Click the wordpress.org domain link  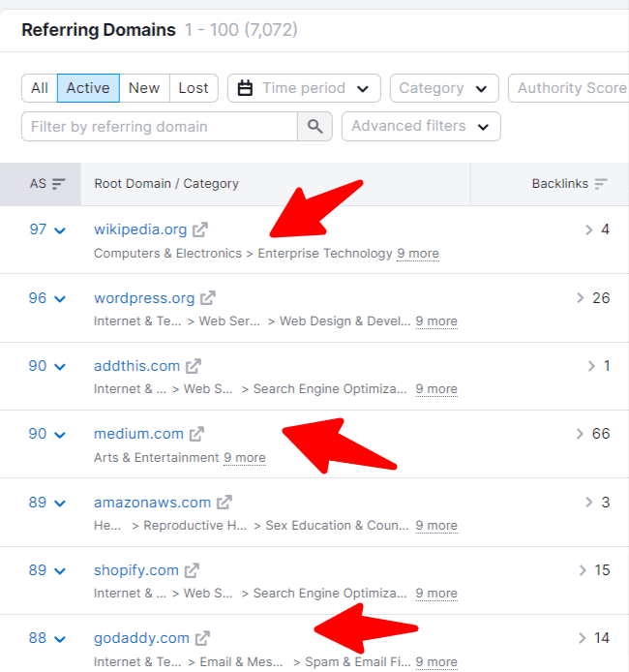point(144,298)
